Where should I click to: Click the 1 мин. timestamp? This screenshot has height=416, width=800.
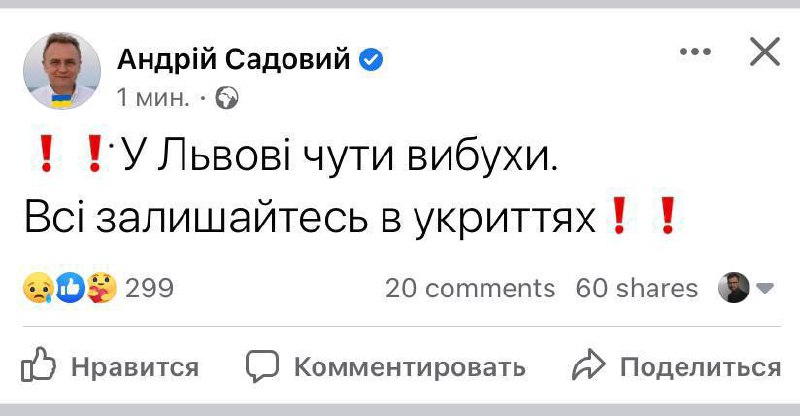click(151, 98)
